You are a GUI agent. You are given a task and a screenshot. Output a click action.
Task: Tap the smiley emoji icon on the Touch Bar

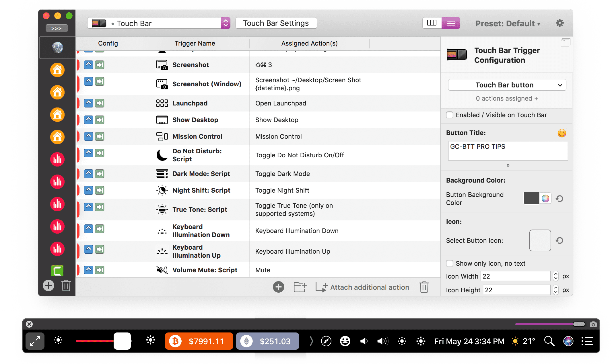pyautogui.click(x=345, y=341)
